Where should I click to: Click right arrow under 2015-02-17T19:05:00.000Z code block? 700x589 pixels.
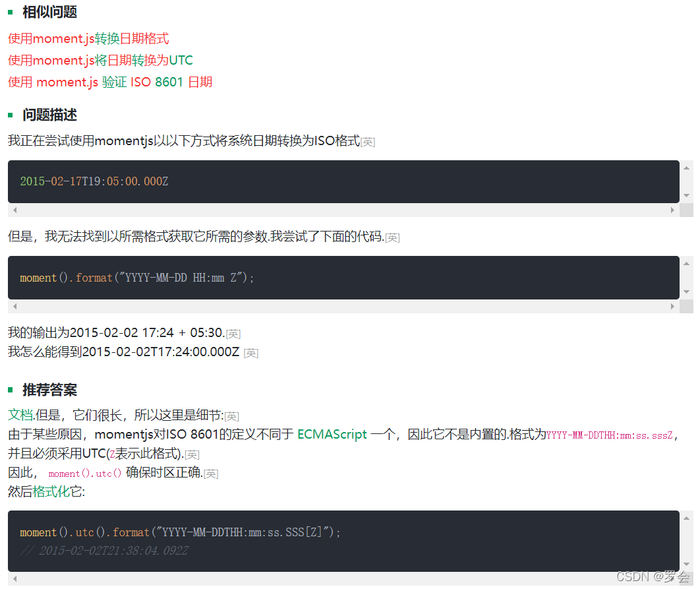[x=672, y=210]
